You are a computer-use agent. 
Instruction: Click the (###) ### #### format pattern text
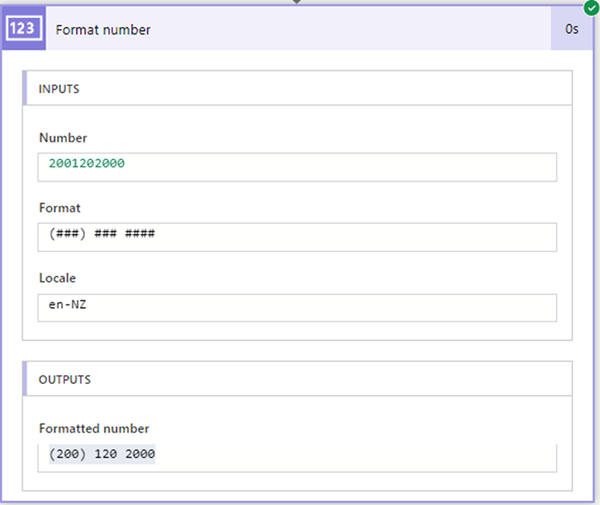102,235
